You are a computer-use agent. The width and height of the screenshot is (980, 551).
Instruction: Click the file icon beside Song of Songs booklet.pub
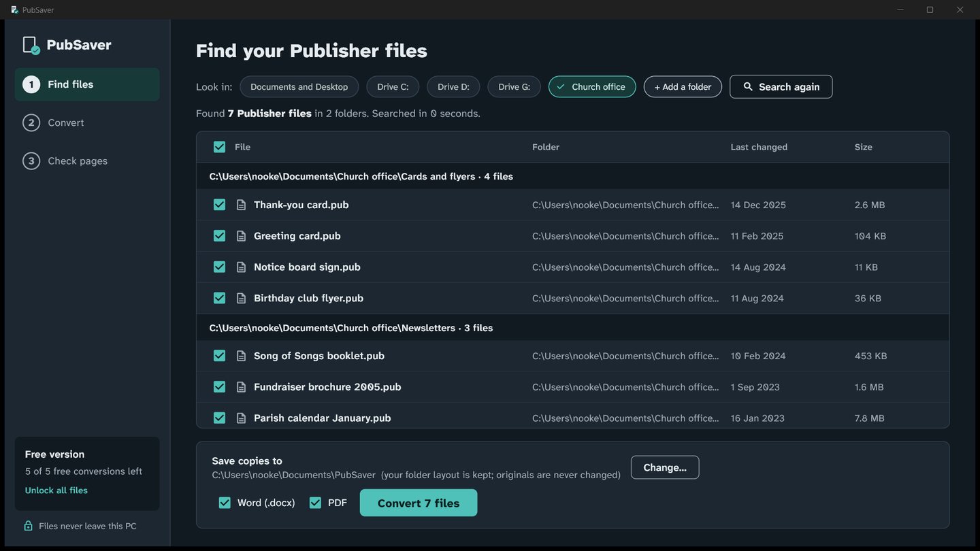(x=241, y=356)
